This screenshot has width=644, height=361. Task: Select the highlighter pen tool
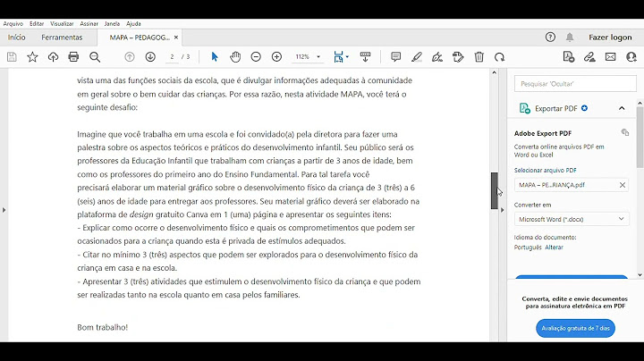(x=417, y=57)
